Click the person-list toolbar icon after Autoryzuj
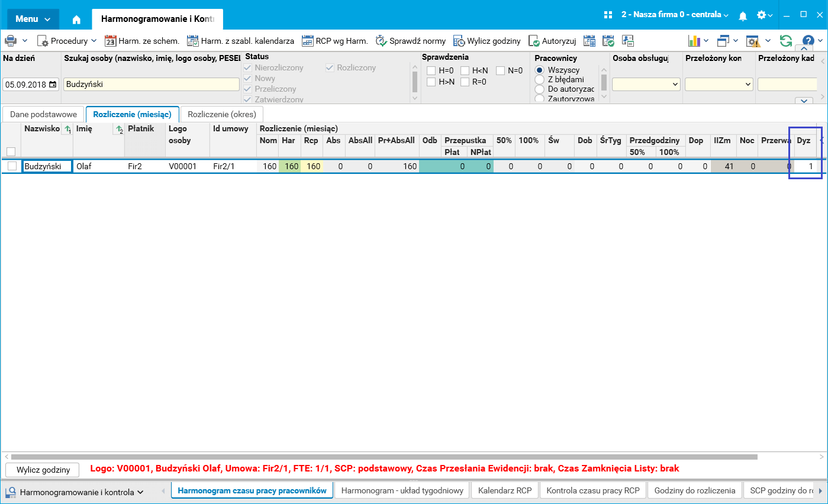 point(628,41)
